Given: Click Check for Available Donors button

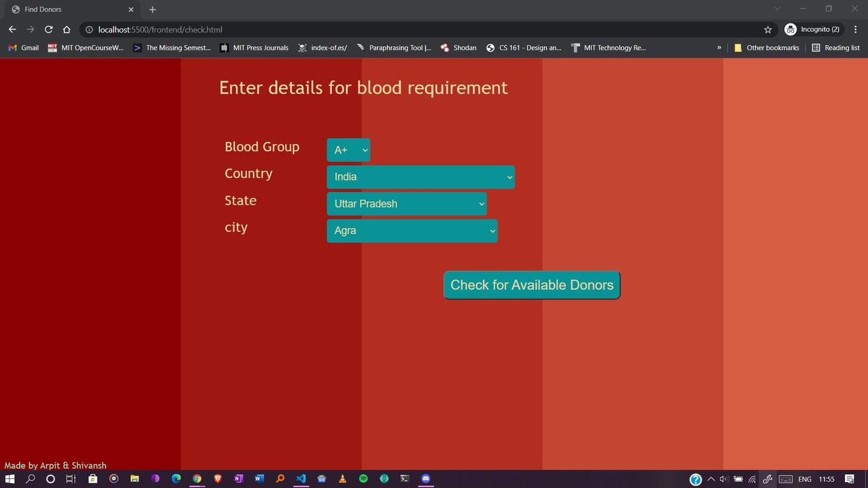Looking at the screenshot, I should (532, 285).
